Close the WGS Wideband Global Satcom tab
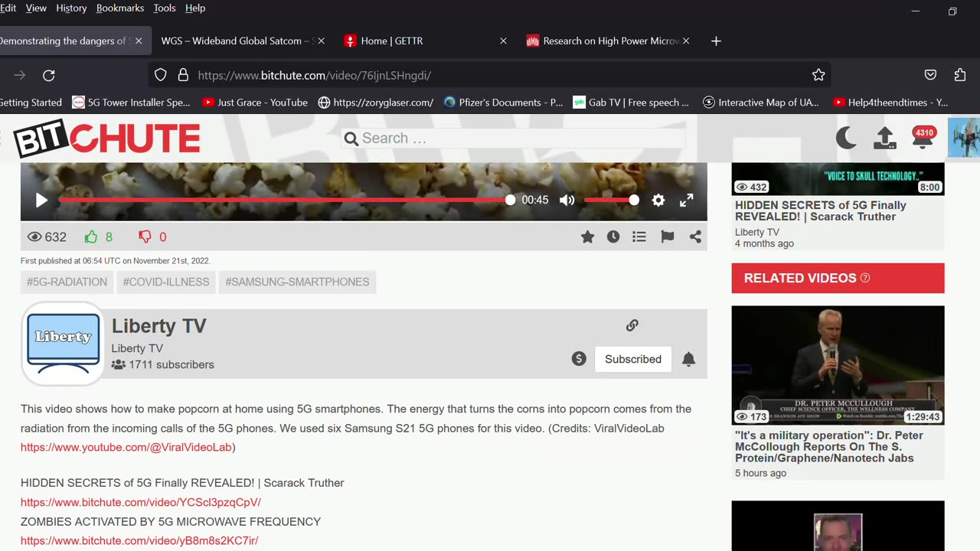 [x=321, y=41]
